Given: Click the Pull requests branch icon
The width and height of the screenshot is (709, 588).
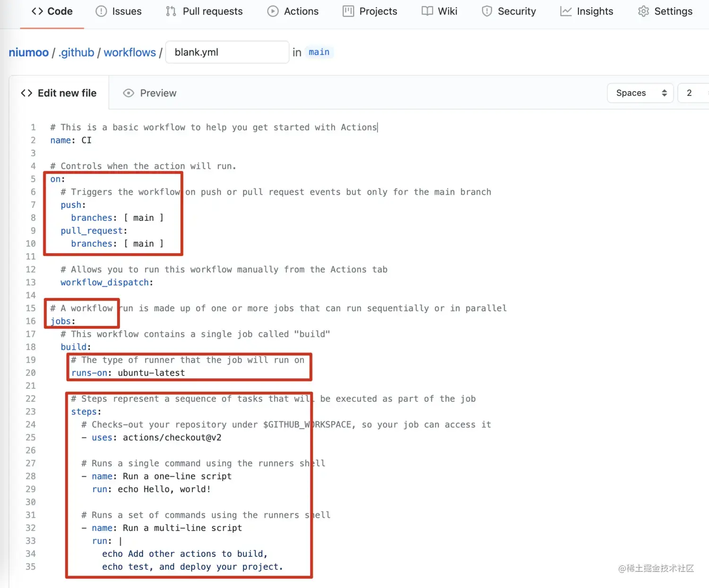Looking at the screenshot, I should [171, 11].
